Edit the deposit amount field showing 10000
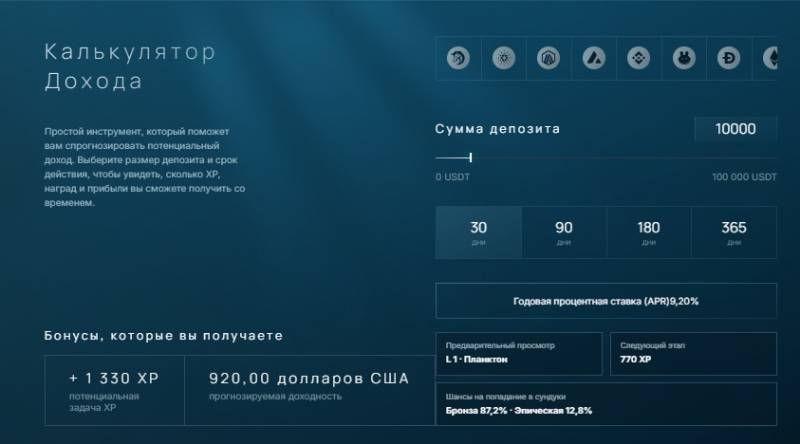The image size is (800, 444). tap(735, 129)
